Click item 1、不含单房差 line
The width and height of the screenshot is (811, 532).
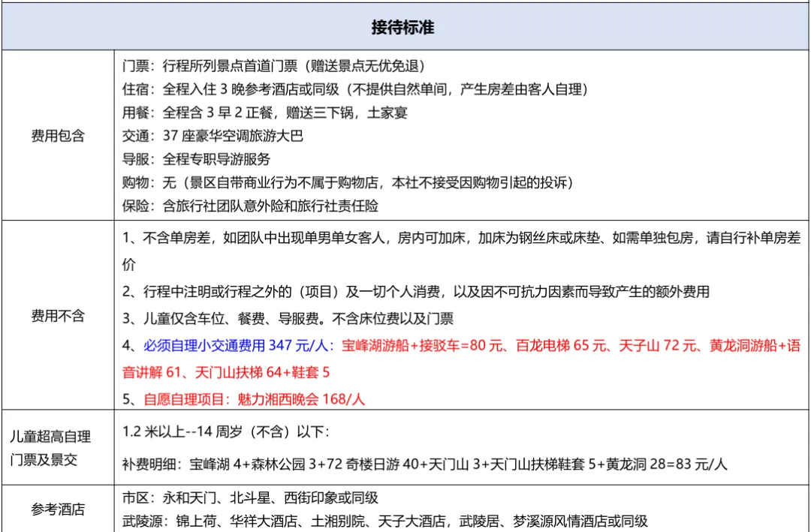tap(461, 238)
